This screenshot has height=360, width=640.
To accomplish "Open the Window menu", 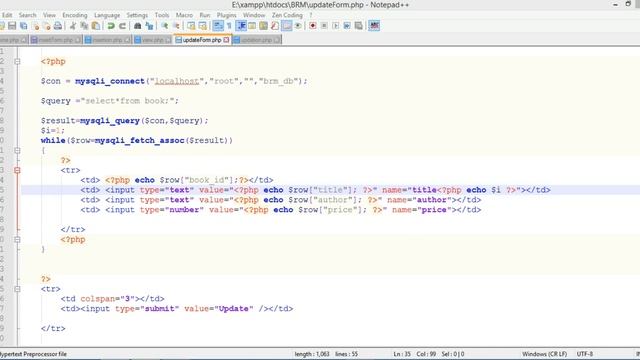I will 254,15.
